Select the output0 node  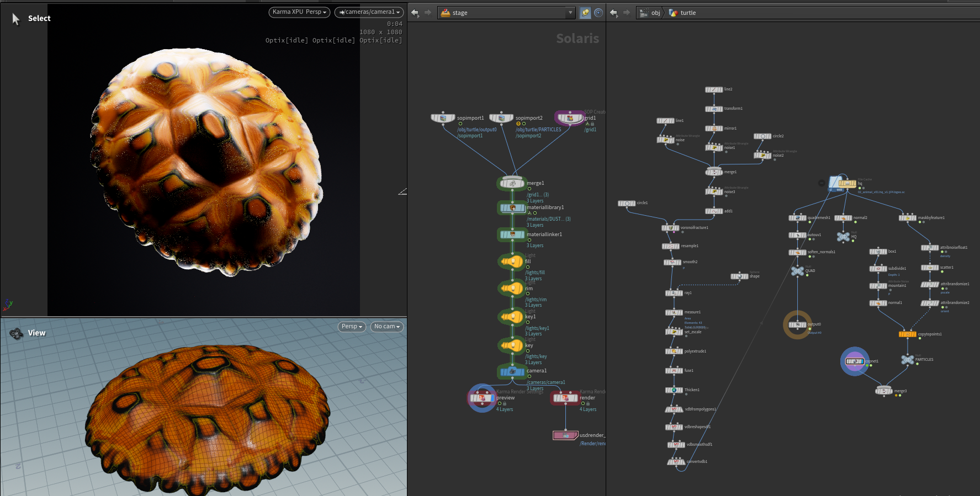[797, 324]
